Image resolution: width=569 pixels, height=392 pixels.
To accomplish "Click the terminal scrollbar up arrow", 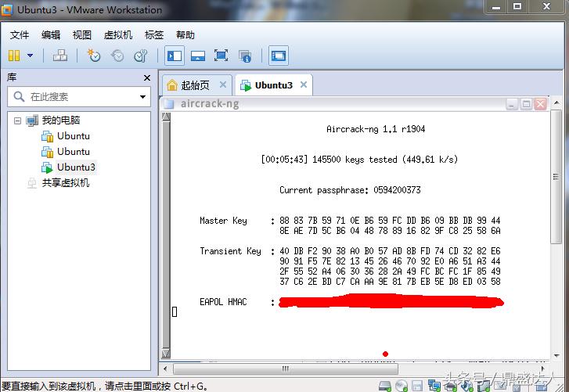I will [166, 117].
